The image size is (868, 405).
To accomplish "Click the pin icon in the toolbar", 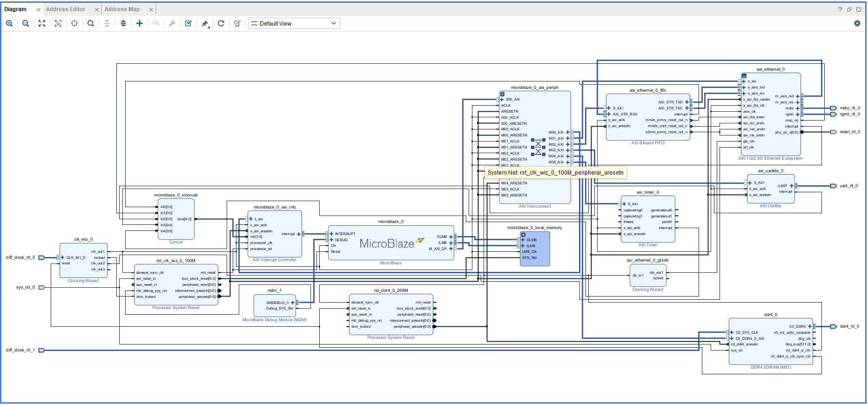I will 205,23.
